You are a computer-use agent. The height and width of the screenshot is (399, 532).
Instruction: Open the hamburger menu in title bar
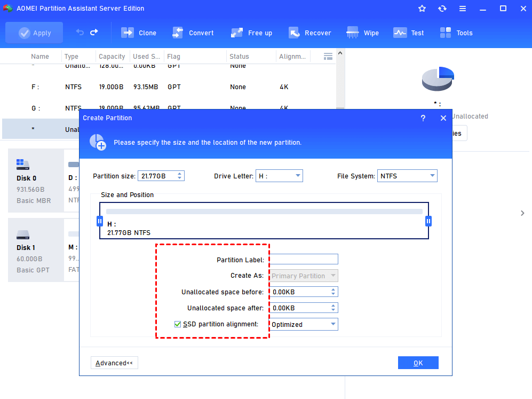tap(463, 9)
